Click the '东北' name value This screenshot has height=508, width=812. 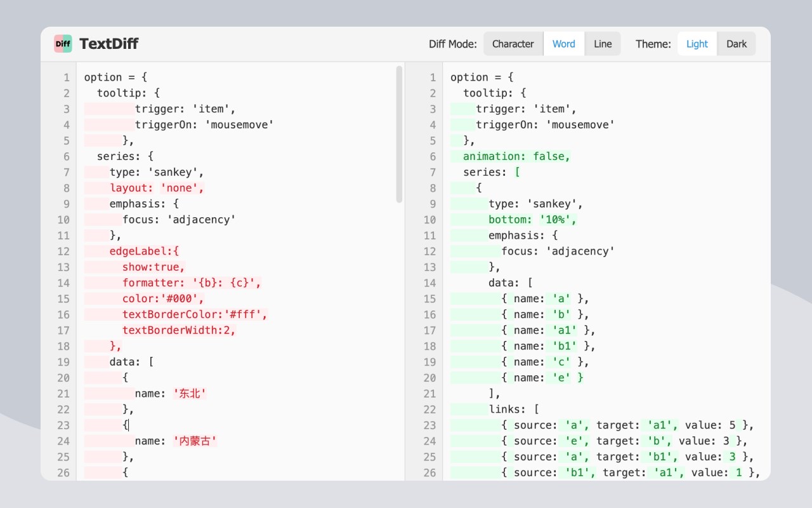click(190, 394)
